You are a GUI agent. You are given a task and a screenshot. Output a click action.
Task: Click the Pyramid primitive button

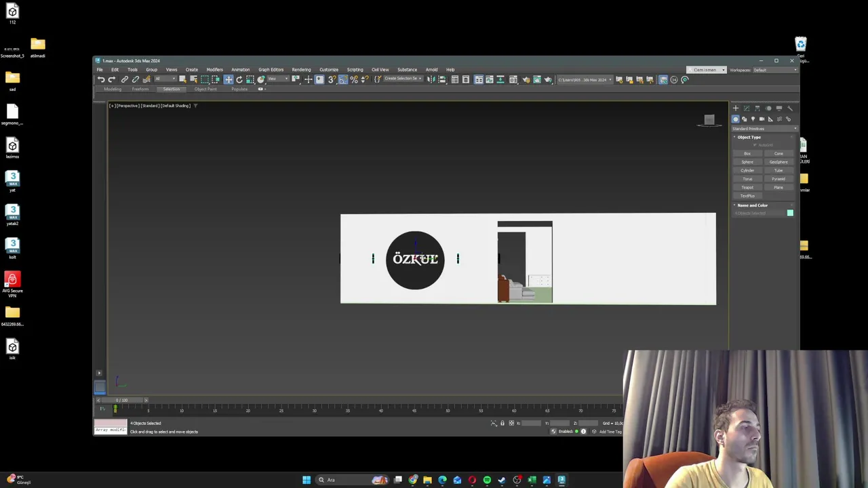pos(778,179)
